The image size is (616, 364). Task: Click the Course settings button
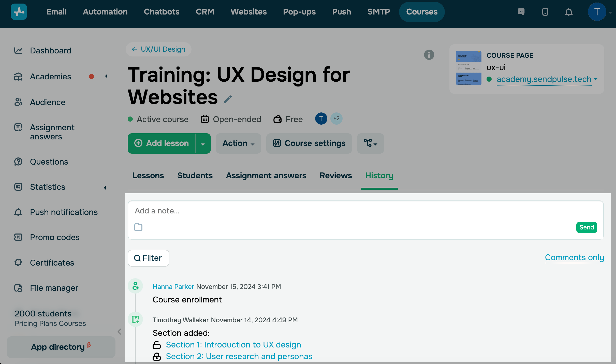tap(309, 143)
